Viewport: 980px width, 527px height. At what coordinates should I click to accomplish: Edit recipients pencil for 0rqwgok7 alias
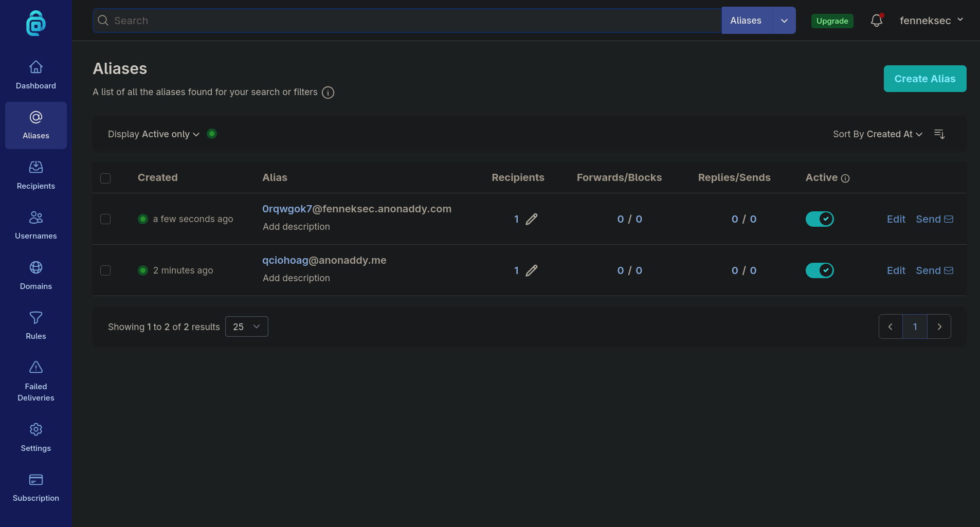click(532, 219)
